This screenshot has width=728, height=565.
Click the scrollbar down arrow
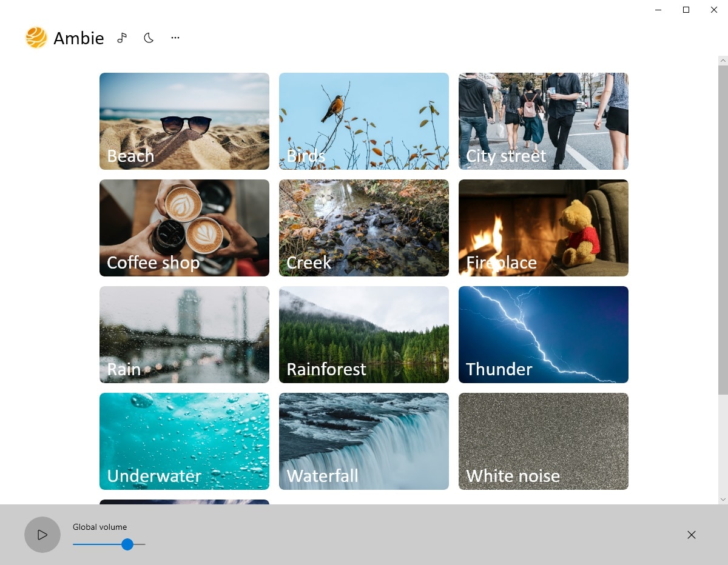point(723,499)
